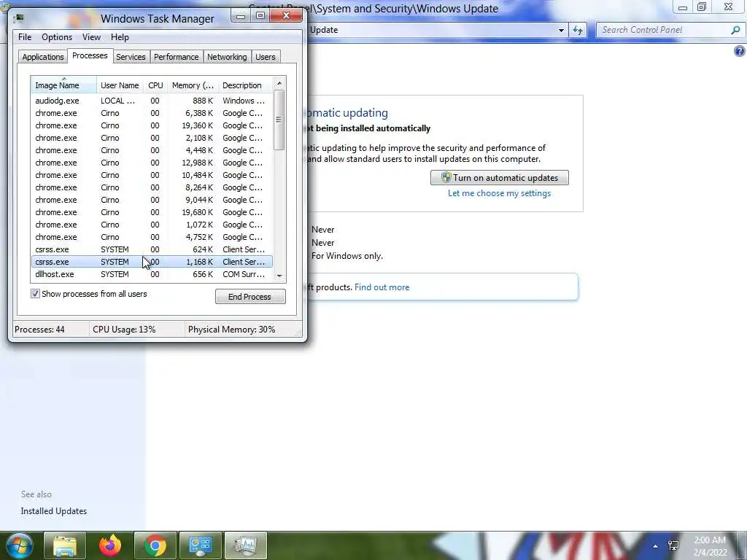
Task: Sort by the Memory column header
Action: tap(193, 85)
